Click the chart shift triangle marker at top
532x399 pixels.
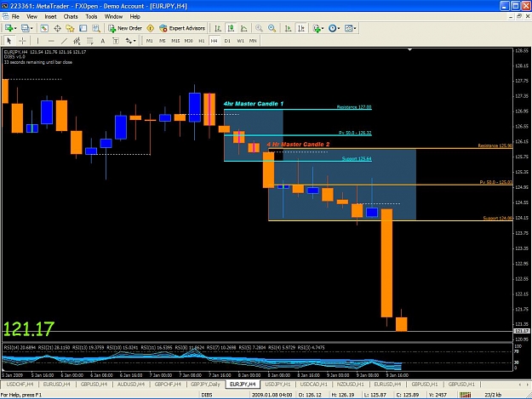[x=410, y=50]
